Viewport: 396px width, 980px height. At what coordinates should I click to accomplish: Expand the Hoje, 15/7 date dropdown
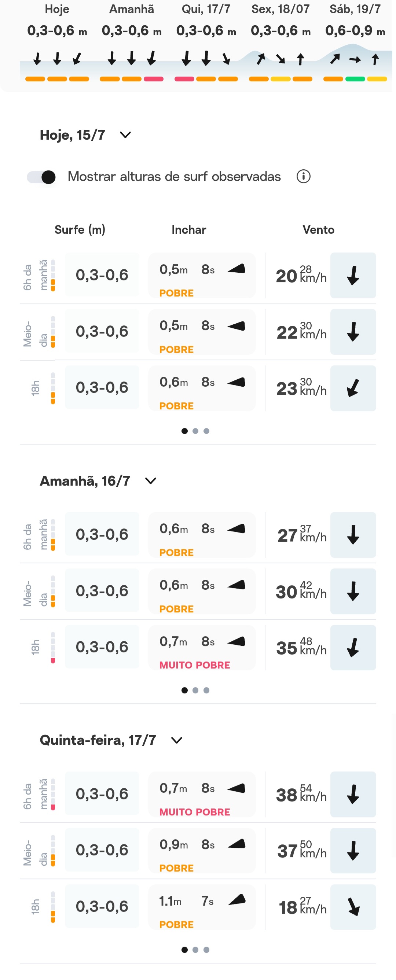click(x=125, y=135)
